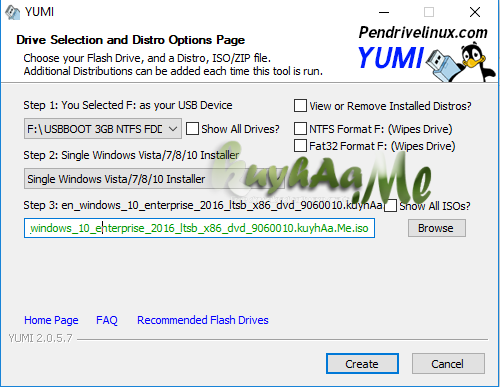Cancel the YUMI setup
The image size is (500, 387).
pos(448,364)
